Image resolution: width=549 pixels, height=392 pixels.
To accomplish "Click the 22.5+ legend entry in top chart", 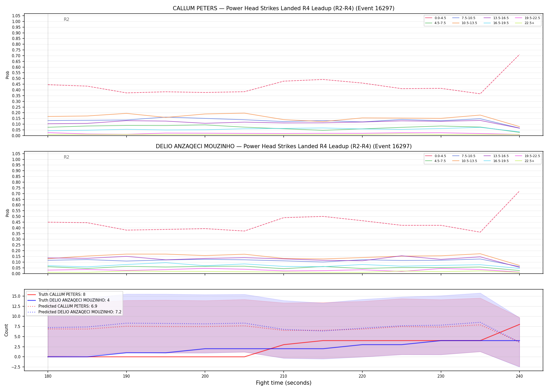I will [x=525, y=23].
